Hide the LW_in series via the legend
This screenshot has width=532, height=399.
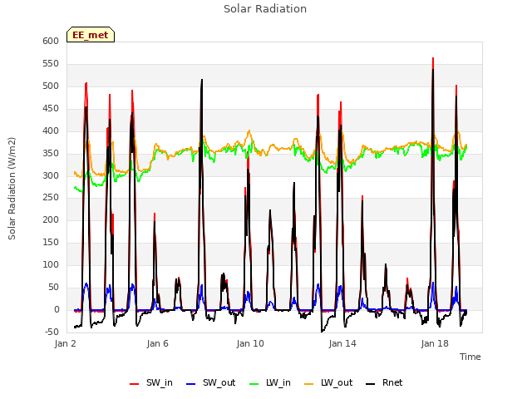pos(270,383)
